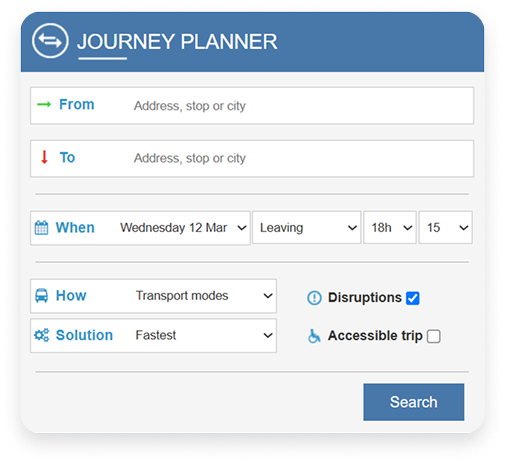Open the 18h hour dropdown
The width and height of the screenshot is (505, 463).
click(390, 228)
